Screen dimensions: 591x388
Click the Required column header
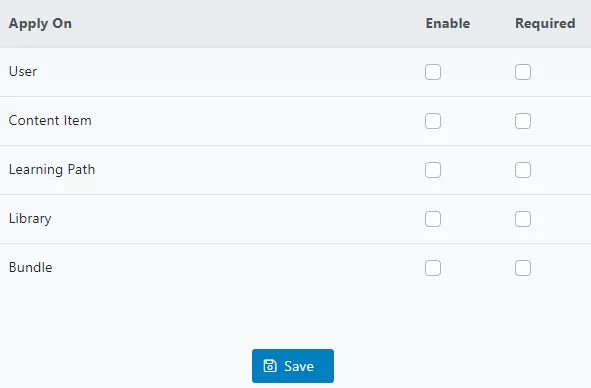click(x=545, y=24)
